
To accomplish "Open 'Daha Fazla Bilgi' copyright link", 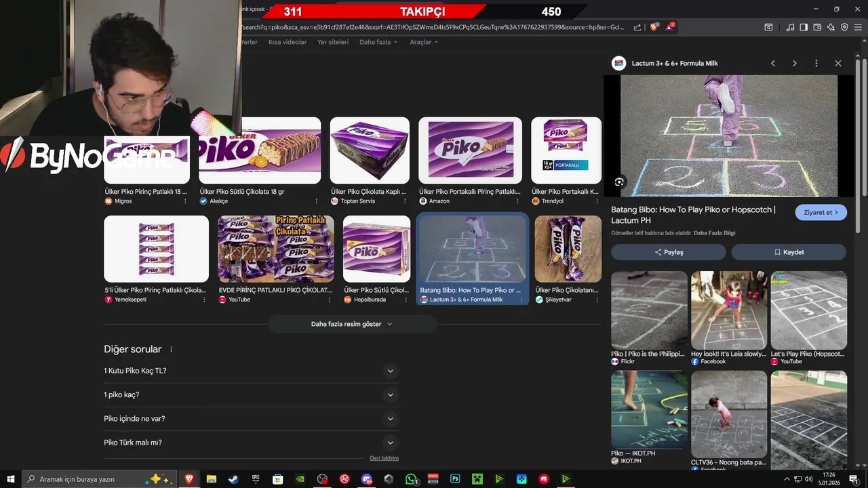I will pos(714,233).
